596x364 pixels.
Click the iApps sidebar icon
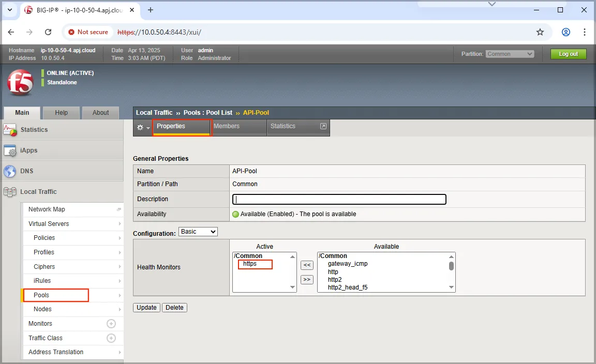click(x=10, y=150)
